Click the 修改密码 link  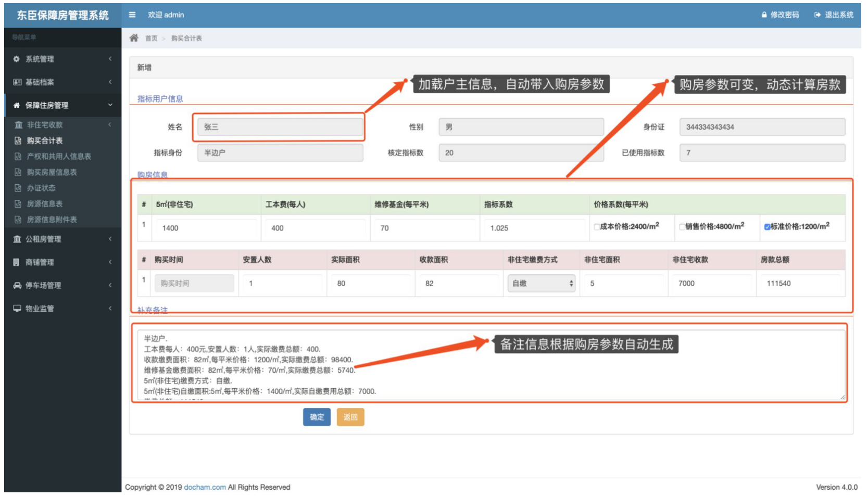click(785, 15)
